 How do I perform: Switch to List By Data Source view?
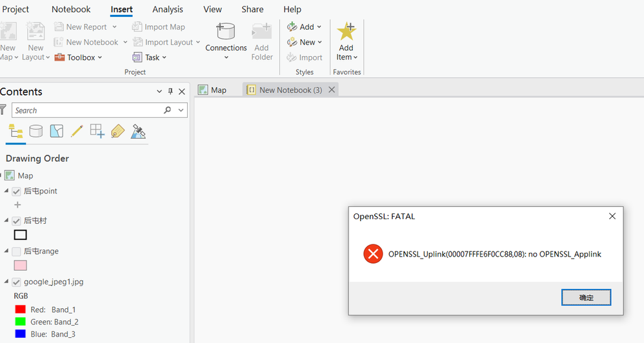(36, 132)
